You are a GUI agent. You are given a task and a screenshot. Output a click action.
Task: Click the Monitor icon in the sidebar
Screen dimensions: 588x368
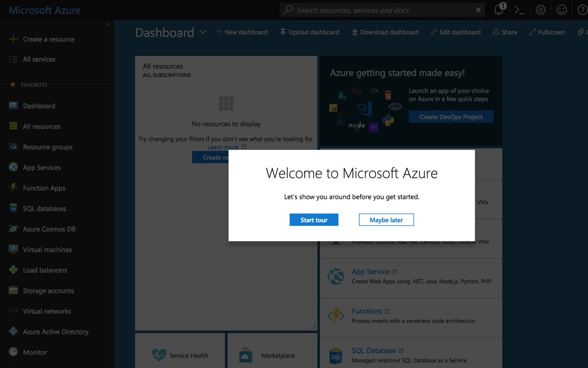pos(13,352)
